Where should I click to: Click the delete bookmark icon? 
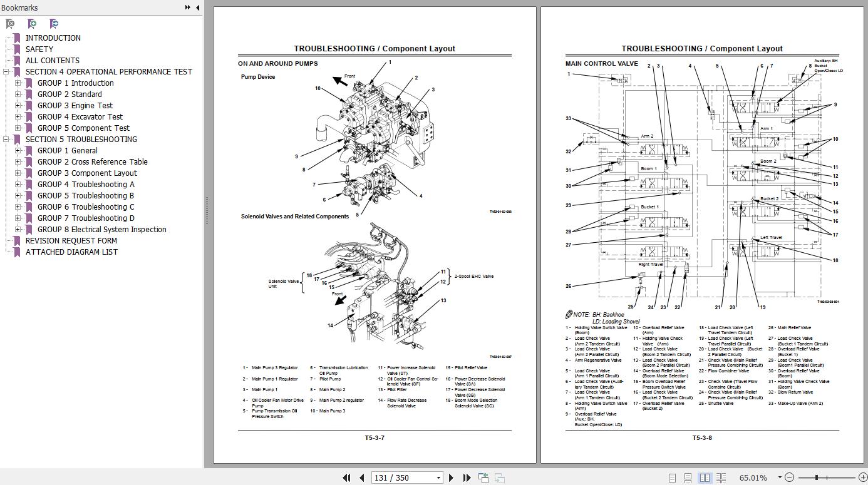pyautogui.click(x=10, y=24)
